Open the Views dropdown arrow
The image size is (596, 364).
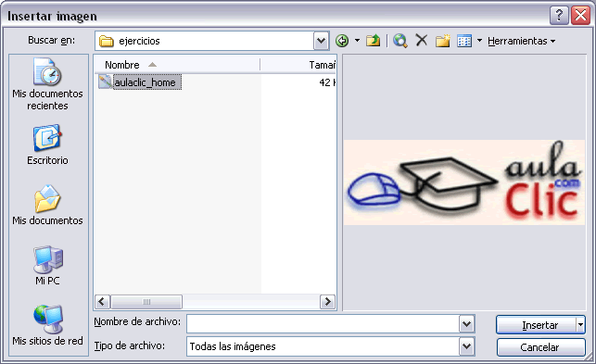point(479,41)
